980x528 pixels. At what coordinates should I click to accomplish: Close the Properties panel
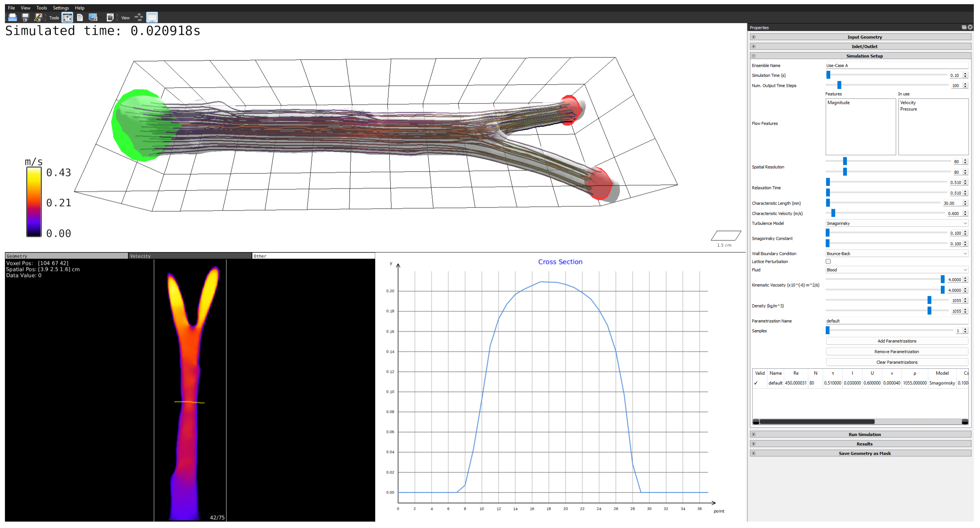(x=970, y=27)
